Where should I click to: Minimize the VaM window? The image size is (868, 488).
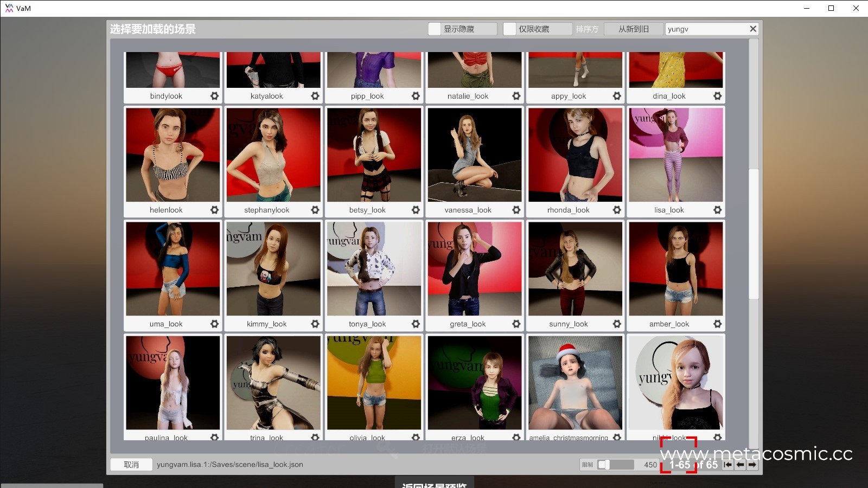pyautogui.click(x=806, y=8)
